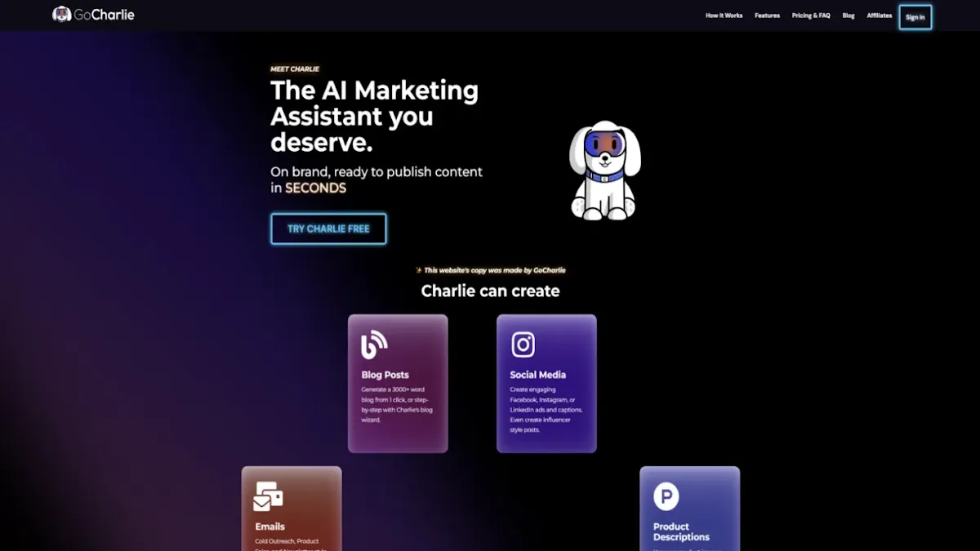The width and height of the screenshot is (980, 551).
Task: Open the Blog navigation link
Action: coord(849,16)
